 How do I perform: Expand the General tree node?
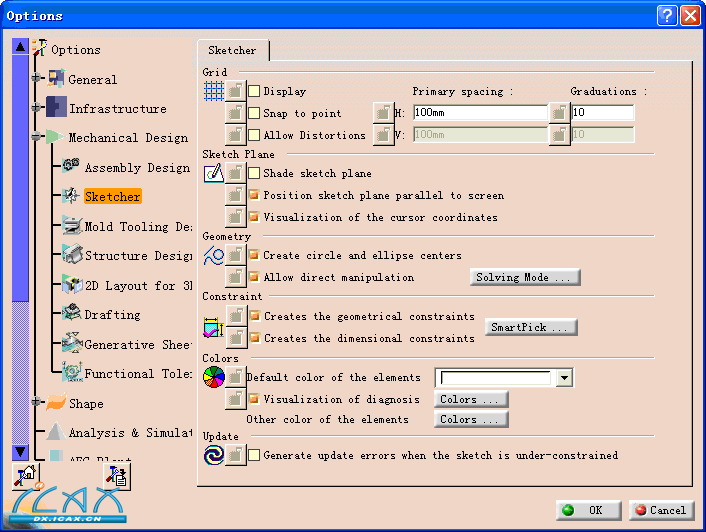click(36, 79)
